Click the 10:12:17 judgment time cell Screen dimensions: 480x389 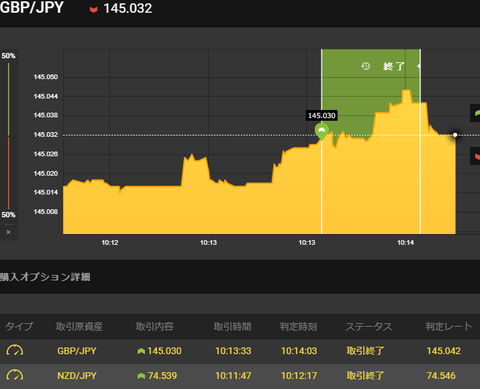pyautogui.click(x=299, y=376)
